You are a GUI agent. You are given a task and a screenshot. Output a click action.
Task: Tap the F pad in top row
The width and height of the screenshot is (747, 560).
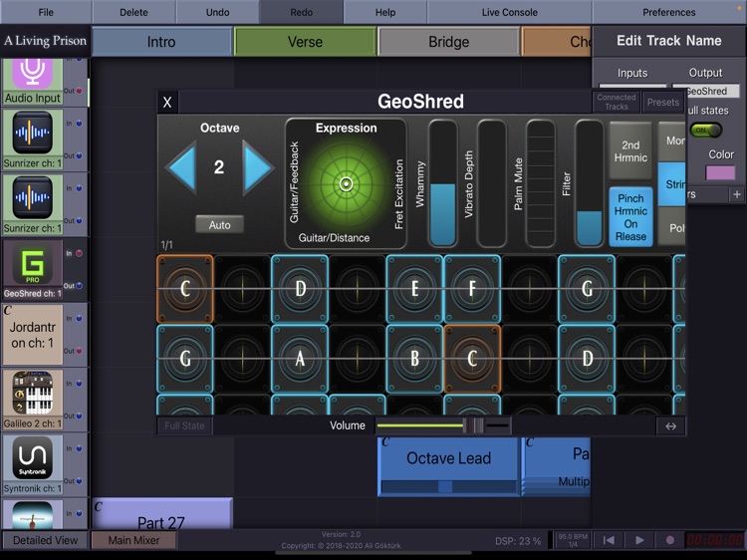(x=472, y=289)
